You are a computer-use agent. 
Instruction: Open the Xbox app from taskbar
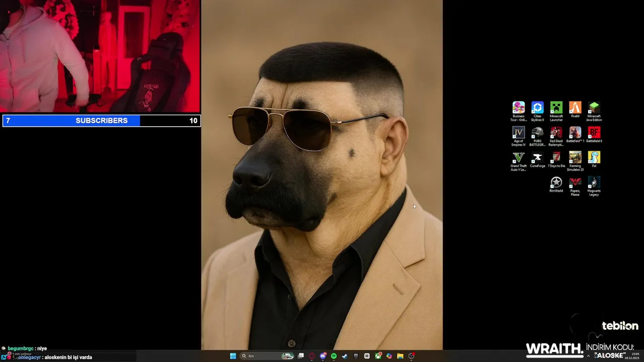coord(378,356)
